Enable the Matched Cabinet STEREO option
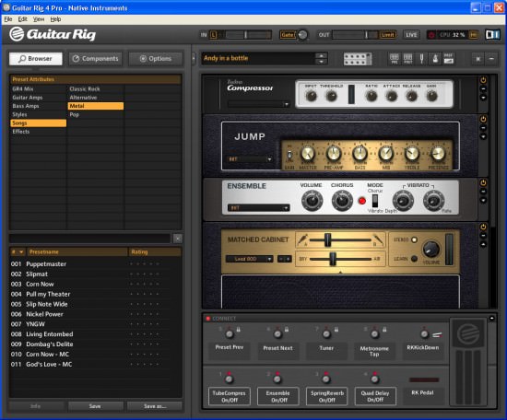507x420 pixels. (414, 239)
